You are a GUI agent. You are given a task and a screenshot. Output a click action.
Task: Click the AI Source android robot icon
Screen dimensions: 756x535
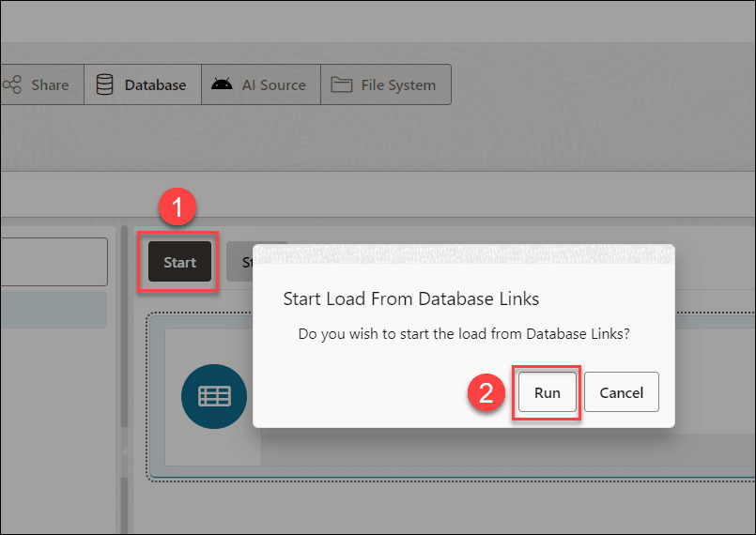coord(222,84)
